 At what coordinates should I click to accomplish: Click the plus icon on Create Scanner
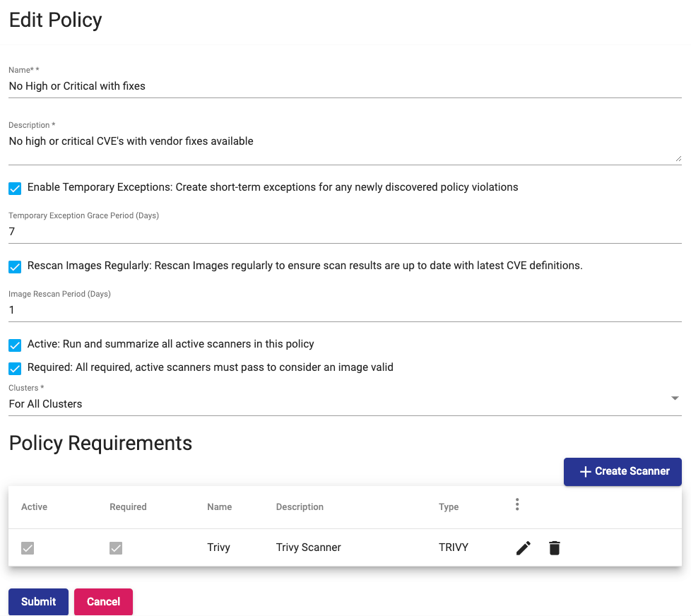coord(585,472)
